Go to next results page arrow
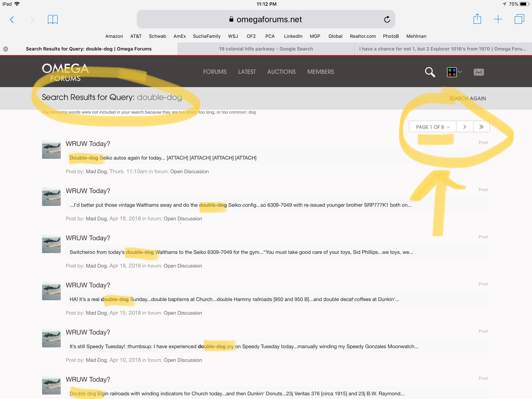 (464, 127)
